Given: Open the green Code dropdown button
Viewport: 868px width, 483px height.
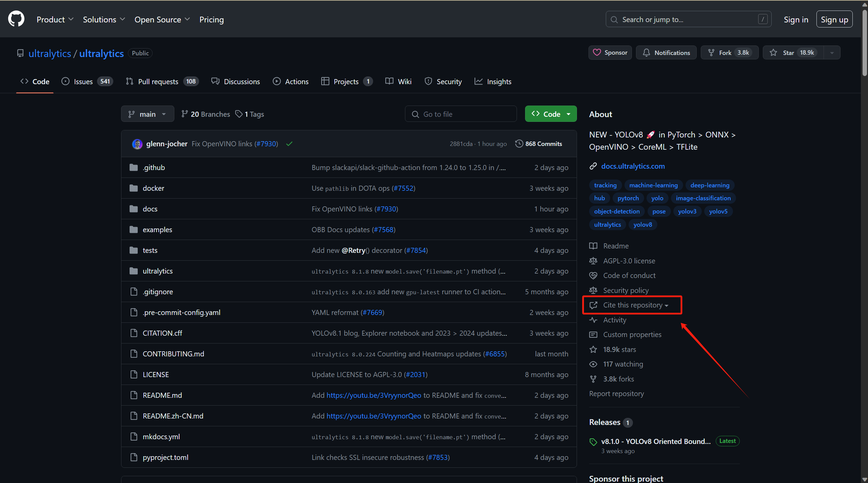Looking at the screenshot, I should 551,114.
